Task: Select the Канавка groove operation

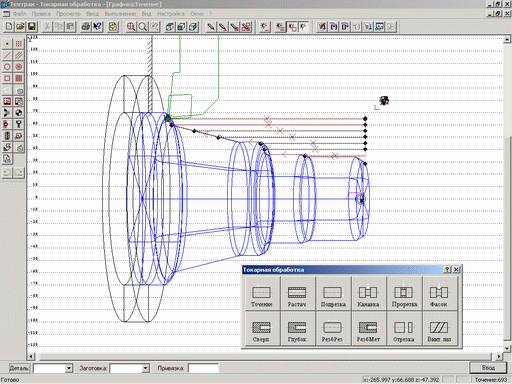Action: pyautogui.click(x=368, y=293)
